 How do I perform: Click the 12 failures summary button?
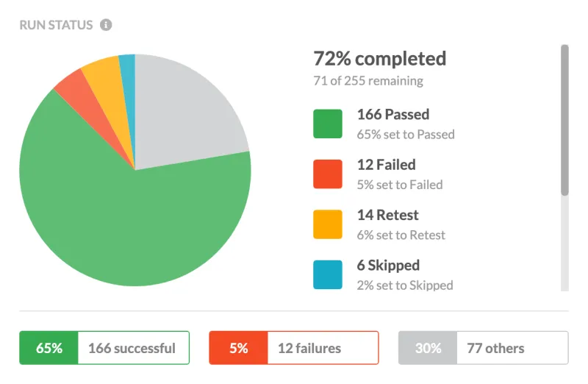pos(294,348)
